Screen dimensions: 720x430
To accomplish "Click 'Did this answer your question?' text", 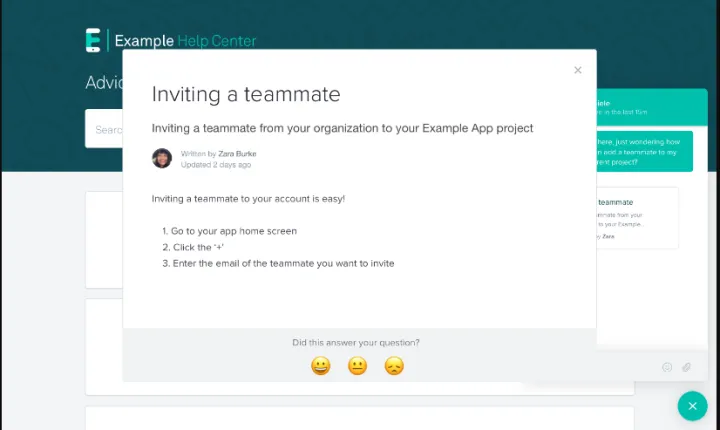I will (x=356, y=343).
